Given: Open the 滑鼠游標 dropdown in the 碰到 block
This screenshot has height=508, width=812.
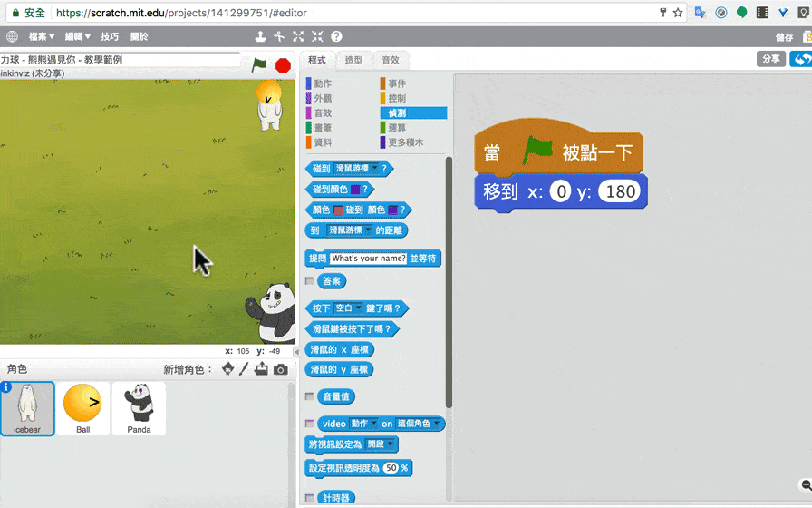Looking at the screenshot, I should [x=356, y=169].
